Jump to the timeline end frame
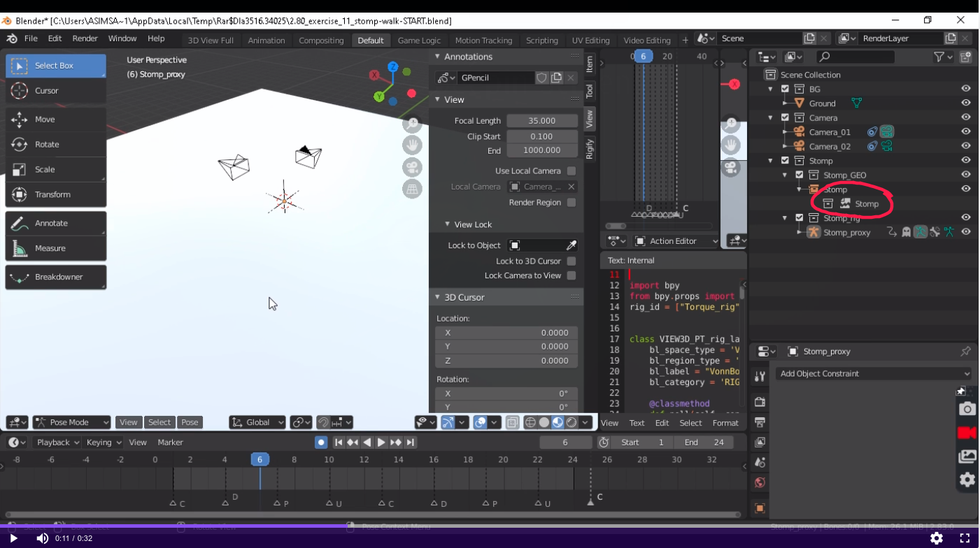The width and height of the screenshot is (980, 548). tap(411, 442)
